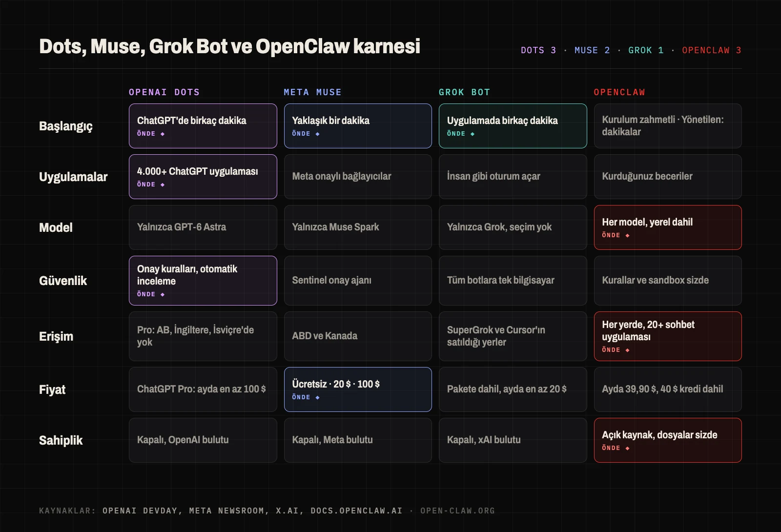
Task: Click the 'DOTS 3' score at top
Action: point(538,50)
